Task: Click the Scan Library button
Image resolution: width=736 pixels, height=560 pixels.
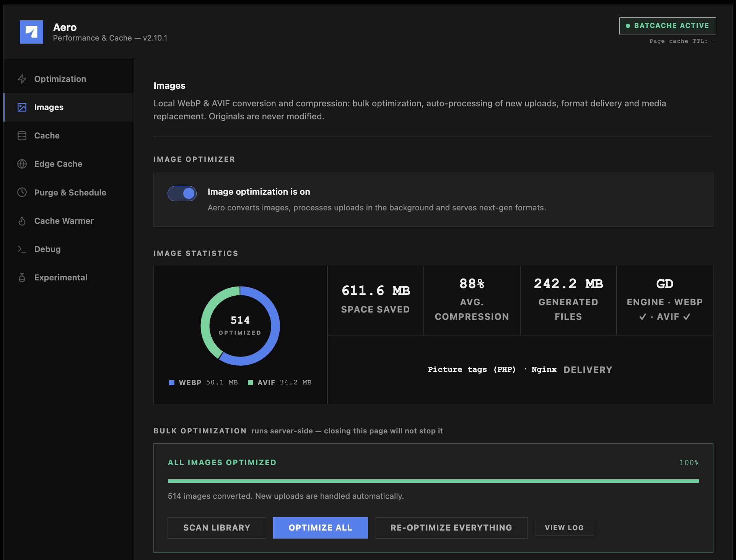Action: (217, 528)
